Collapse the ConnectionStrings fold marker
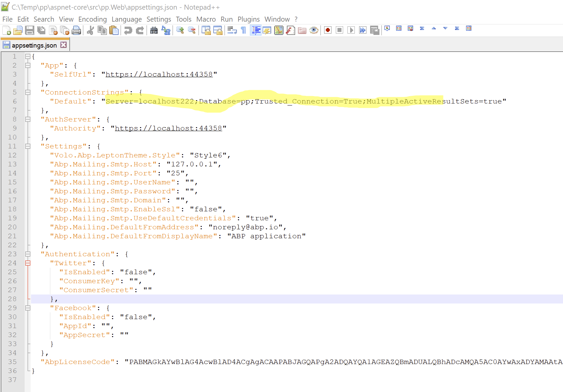The image size is (563, 392). tap(28, 93)
